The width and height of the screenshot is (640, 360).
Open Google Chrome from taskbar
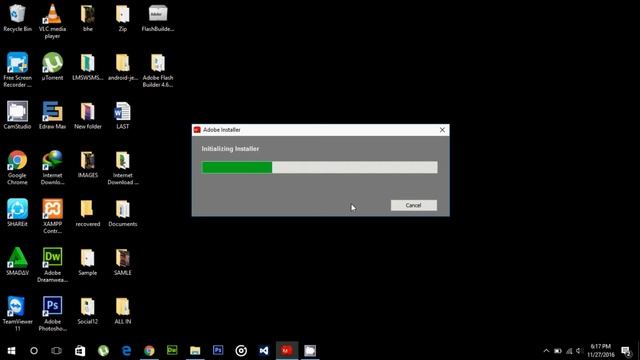(149, 351)
